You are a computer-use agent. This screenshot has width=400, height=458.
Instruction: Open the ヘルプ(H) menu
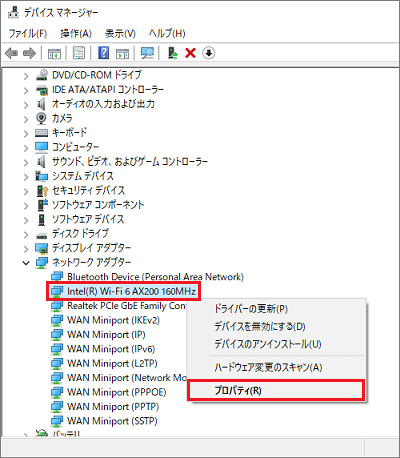click(167, 33)
